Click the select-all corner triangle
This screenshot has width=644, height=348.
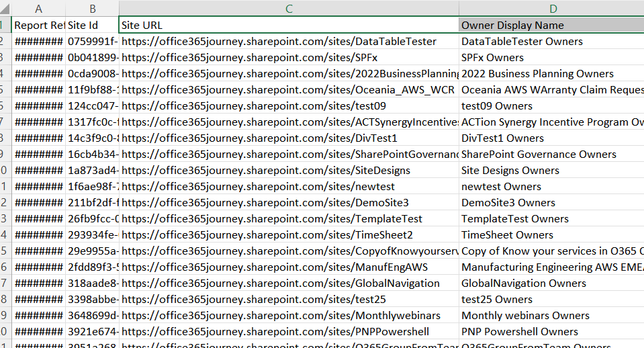click(5, 9)
